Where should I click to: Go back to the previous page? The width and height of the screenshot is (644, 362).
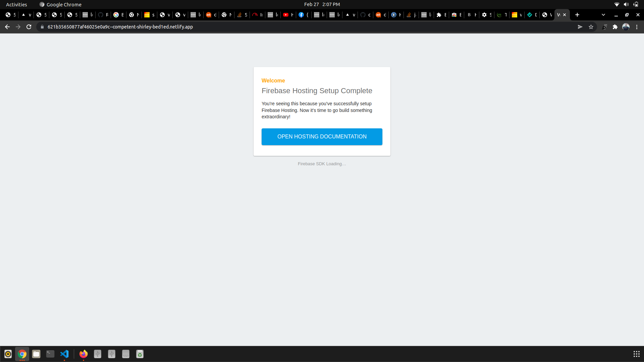7,27
